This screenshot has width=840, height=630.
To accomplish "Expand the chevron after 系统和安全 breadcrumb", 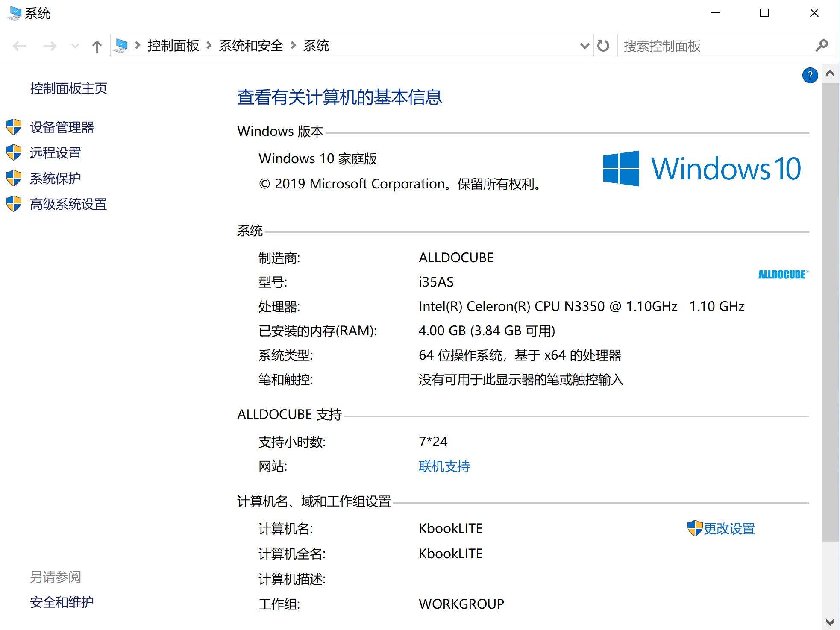I will point(293,45).
